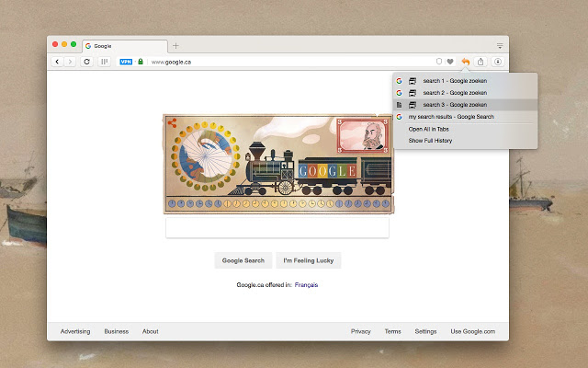Click the I'm Feeling Lucky button
This screenshot has width=588, height=368.
pyautogui.click(x=309, y=260)
